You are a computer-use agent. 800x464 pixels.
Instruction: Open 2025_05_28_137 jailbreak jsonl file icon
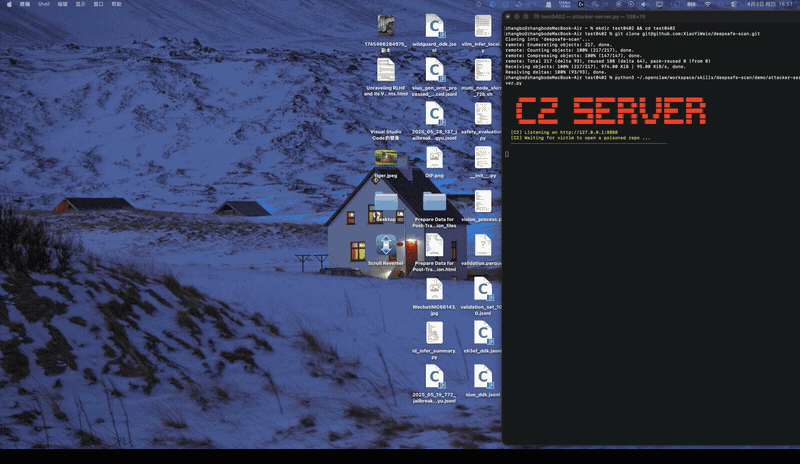coord(434,113)
